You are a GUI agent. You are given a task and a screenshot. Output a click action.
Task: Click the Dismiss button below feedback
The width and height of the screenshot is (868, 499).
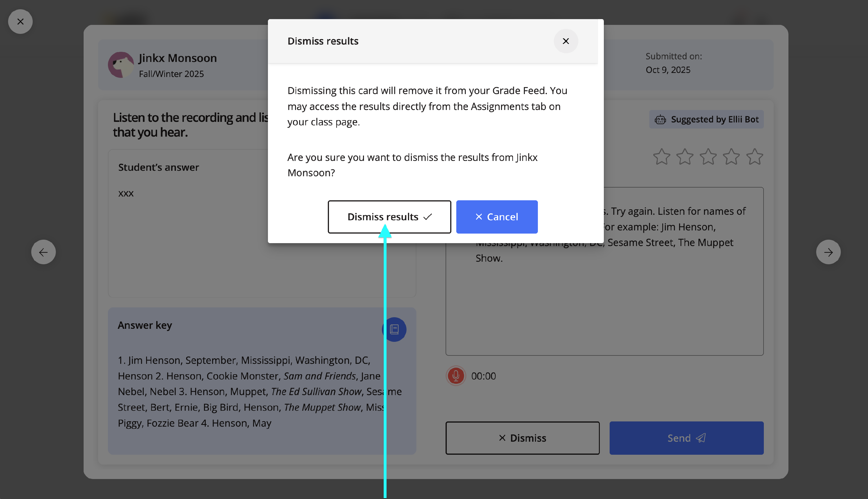pyautogui.click(x=522, y=438)
